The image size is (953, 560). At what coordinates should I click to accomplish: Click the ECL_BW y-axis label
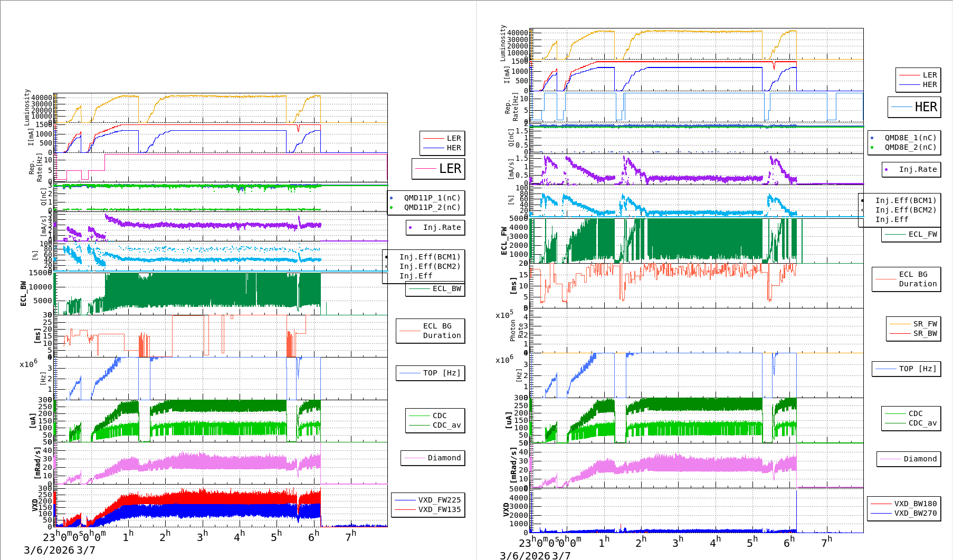click(x=23, y=293)
